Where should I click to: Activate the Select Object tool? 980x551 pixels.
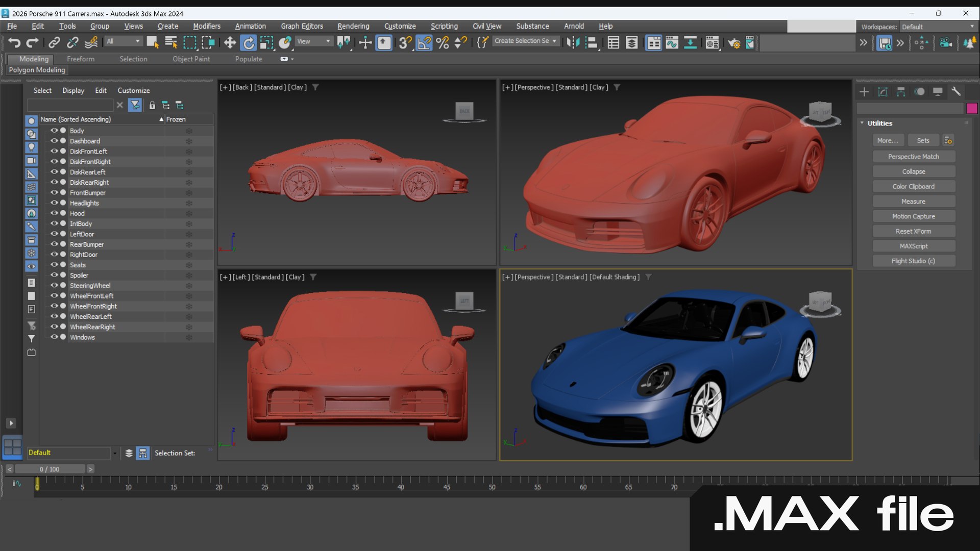pyautogui.click(x=152, y=43)
